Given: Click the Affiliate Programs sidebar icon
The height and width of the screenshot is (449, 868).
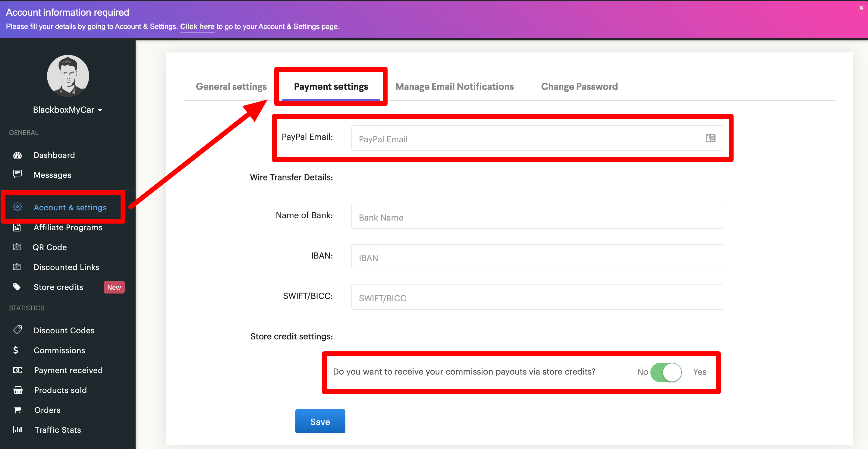Looking at the screenshot, I should pos(17,228).
